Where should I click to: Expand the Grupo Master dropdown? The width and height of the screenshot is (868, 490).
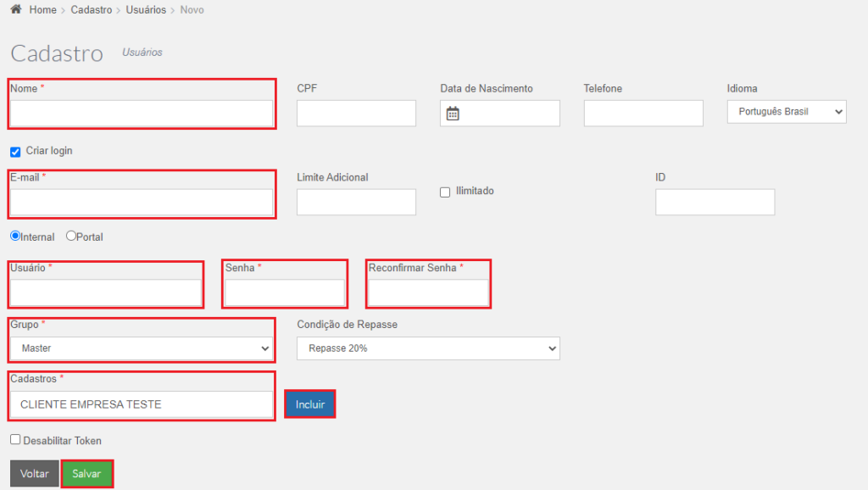(142, 348)
